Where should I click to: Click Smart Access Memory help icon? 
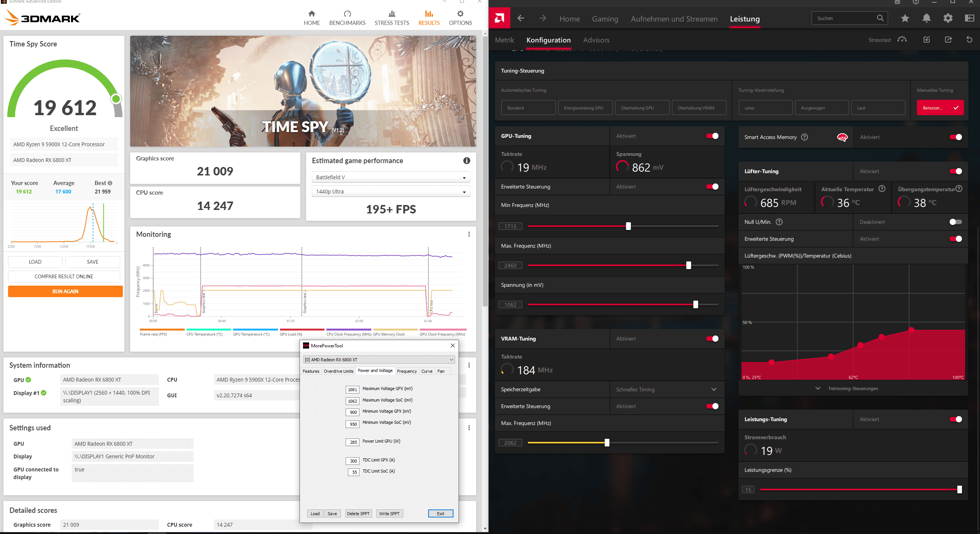point(805,137)
